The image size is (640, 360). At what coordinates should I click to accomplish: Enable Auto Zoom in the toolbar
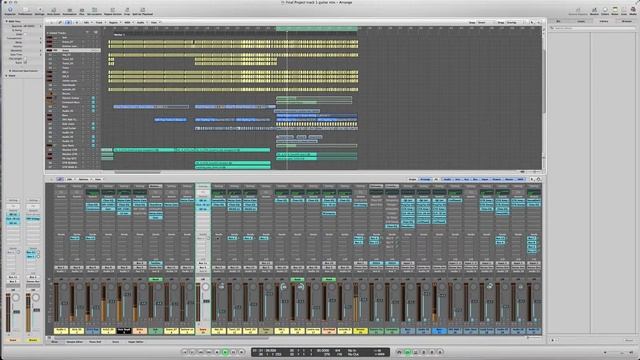coord(53,11)
